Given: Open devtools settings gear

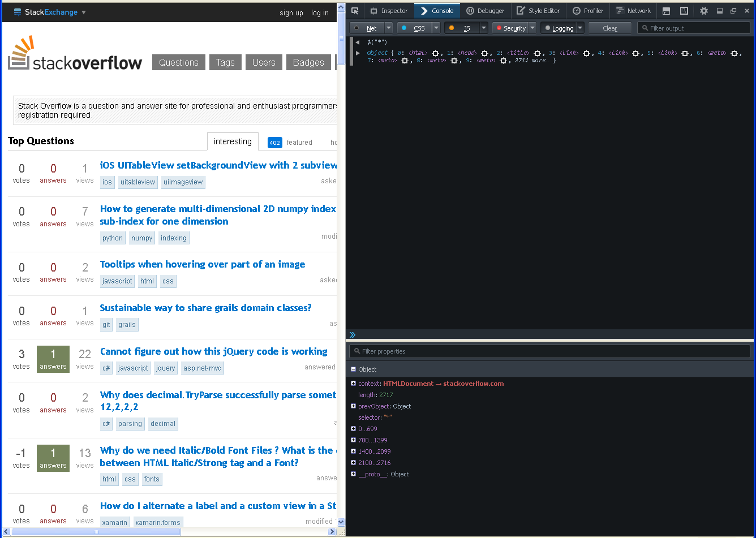Looking at the screenshot, I should coord(704,11).
